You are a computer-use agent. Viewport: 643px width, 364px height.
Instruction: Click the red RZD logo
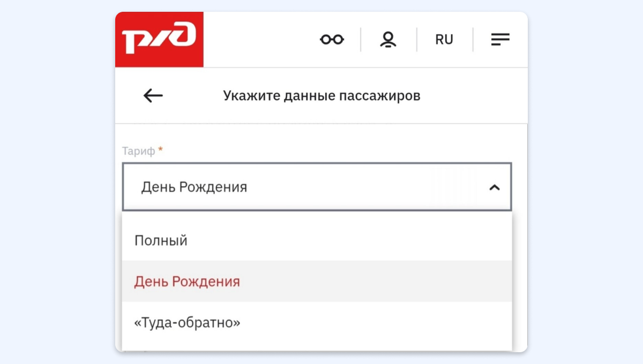pos(159,40)
